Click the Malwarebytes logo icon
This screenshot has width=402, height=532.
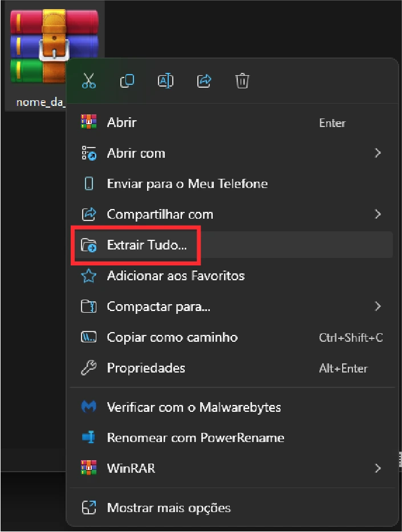click(89, 407)
